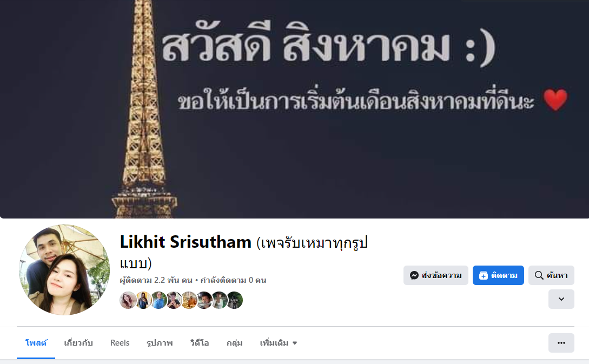This screenshot has width=589, height=364.
Task: Open the เกี่ยวกับ tab
Action: (78, 343)
